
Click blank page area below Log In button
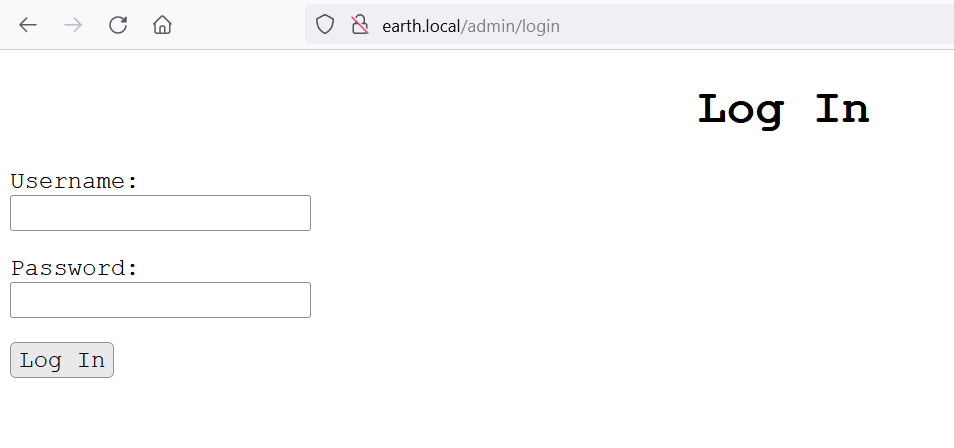(300, 415)
